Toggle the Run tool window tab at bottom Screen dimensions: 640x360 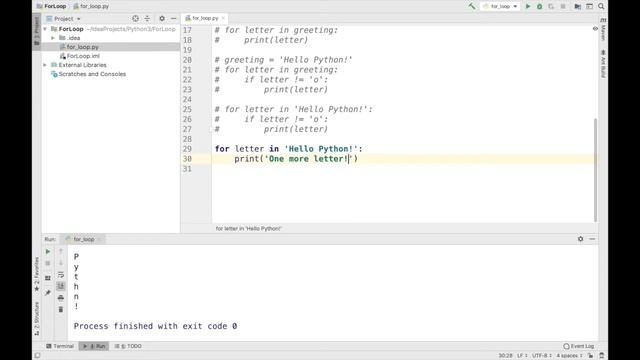pyautogui.click(x=94, y=346)
